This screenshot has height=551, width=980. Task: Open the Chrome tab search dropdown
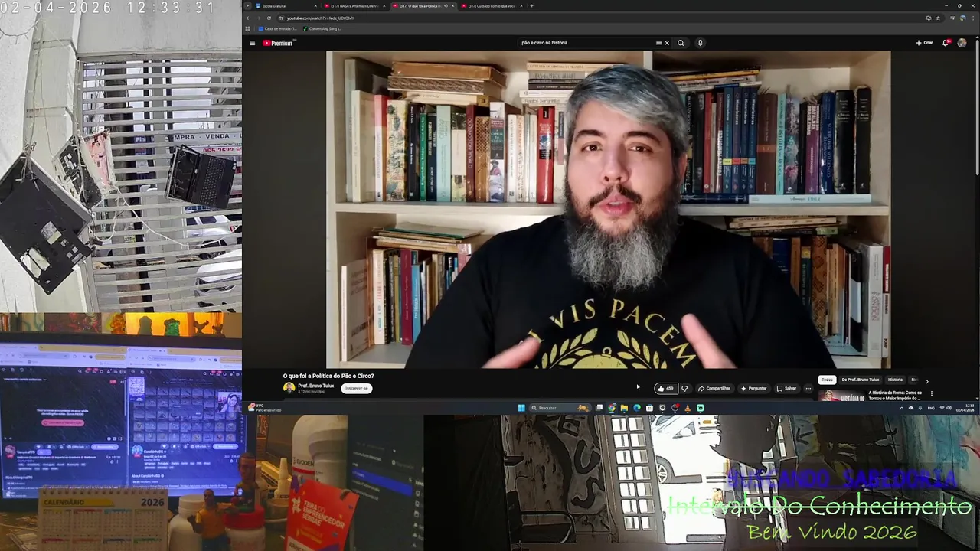(247, 5)
